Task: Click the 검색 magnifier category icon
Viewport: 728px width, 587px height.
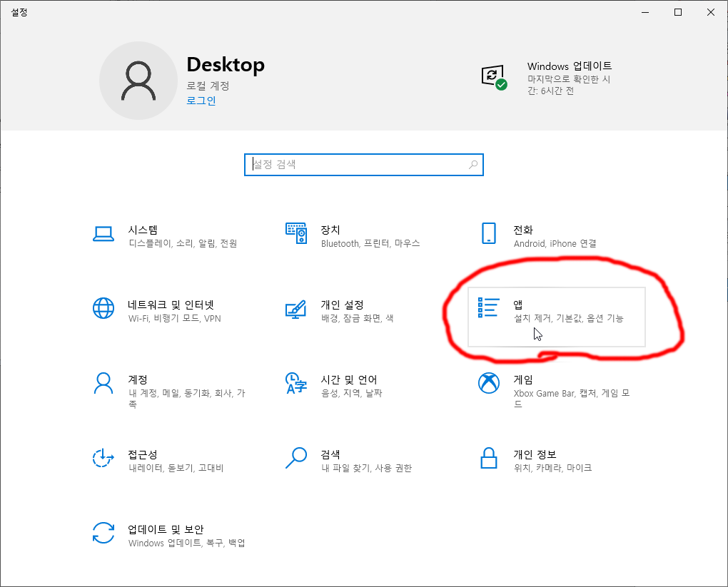Action: pyautogui.click(x=295, y=458)
